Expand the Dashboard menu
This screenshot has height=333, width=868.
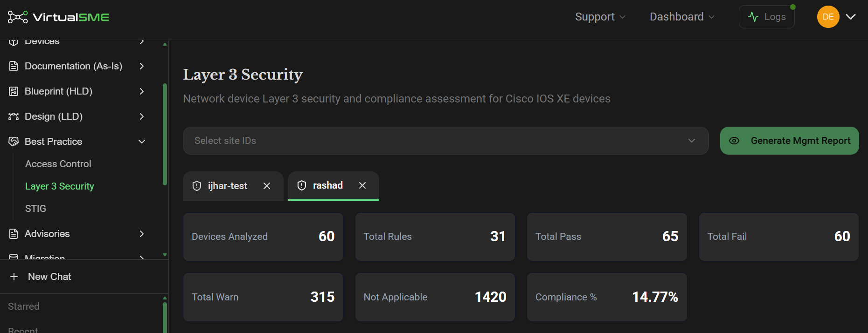pos(682,17)
